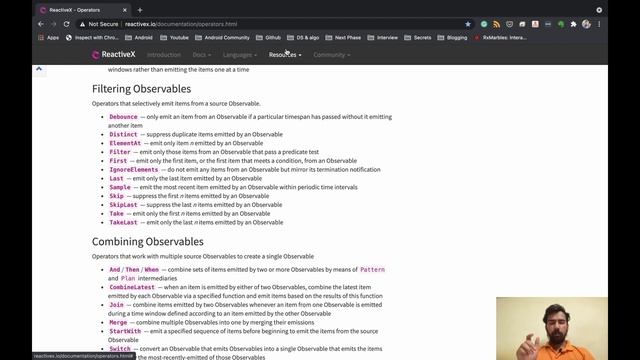640x360 pixels.
Task: Open the Debounce operator link
Action: tap(123, 117)
